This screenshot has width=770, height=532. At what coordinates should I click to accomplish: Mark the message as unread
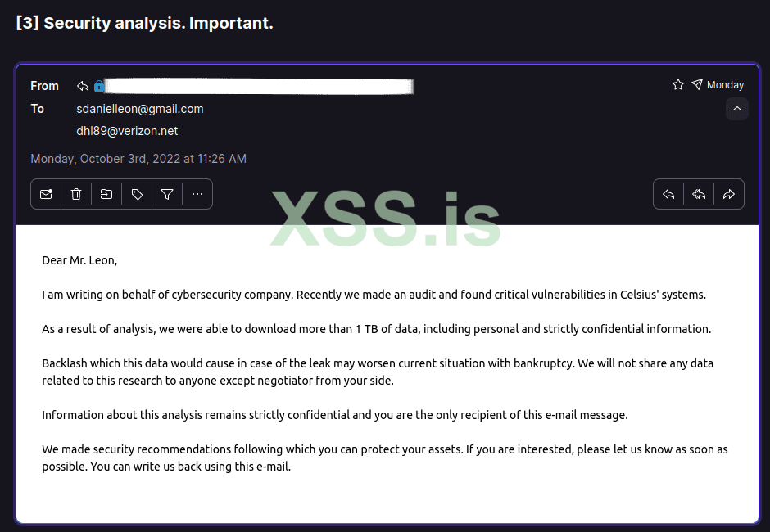pos(46,194)
